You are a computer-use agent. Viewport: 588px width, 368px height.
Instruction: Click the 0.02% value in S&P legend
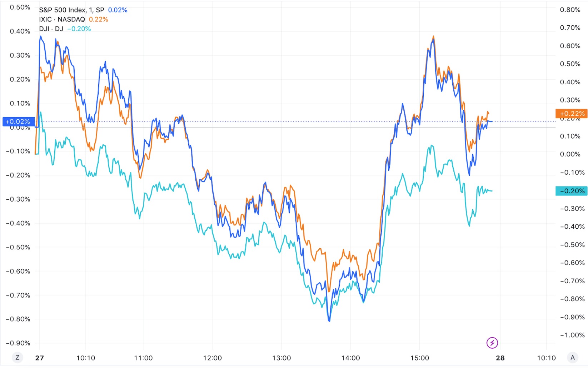tap(118, 10)
